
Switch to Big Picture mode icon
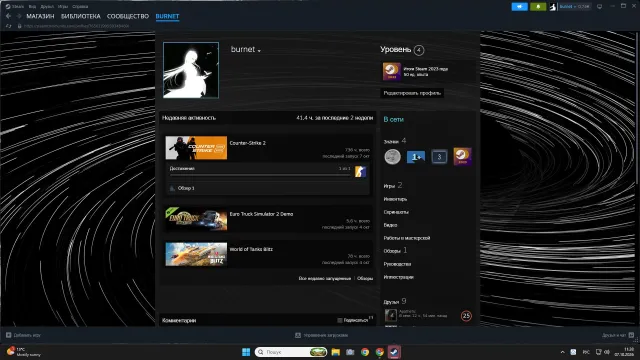[599, 7]
